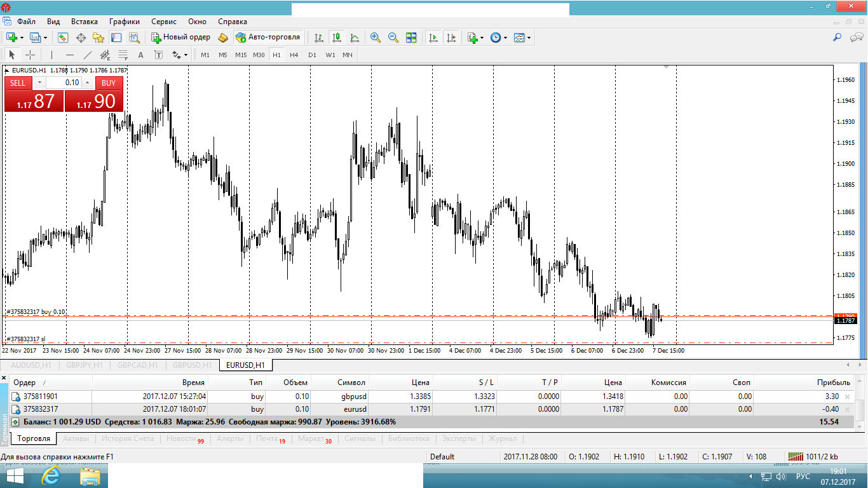
Task: Click the trade volume field showing 0.10
Action: (x=64, y=83)
